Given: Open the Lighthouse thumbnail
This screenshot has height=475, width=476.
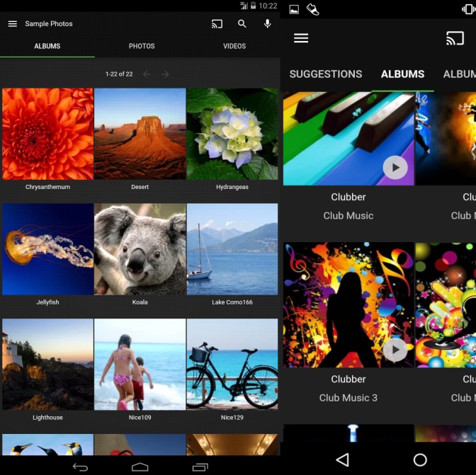Looking at the screenshot, I should click(x=47, y=365).
